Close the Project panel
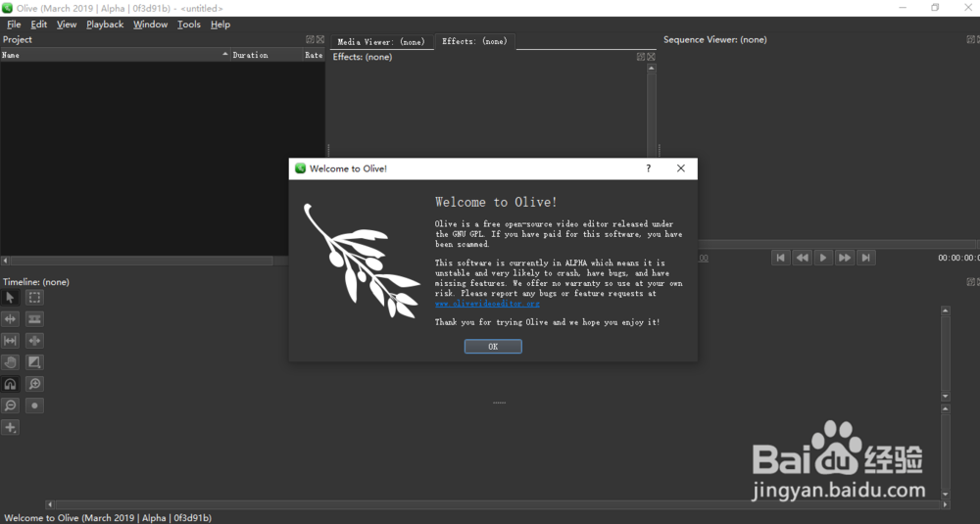Image resolution: width=980 pixels, height=524 pixels. (320, 39)
